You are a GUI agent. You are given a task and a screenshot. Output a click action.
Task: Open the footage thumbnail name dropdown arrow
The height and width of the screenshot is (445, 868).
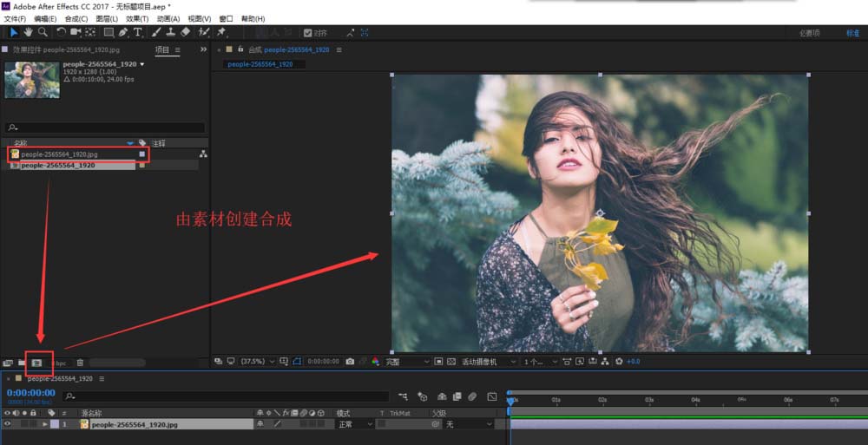pyautogui.click(x=142, y=64)
